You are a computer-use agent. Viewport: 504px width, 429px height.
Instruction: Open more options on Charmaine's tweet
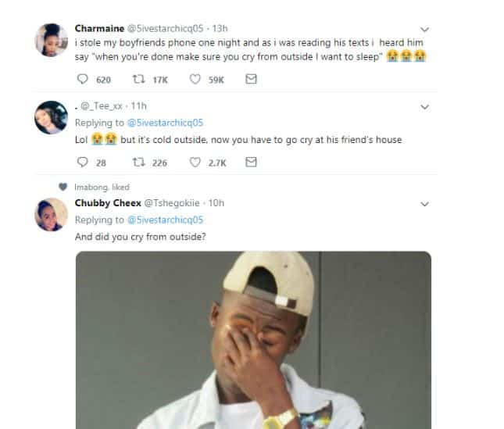(425, 30)
